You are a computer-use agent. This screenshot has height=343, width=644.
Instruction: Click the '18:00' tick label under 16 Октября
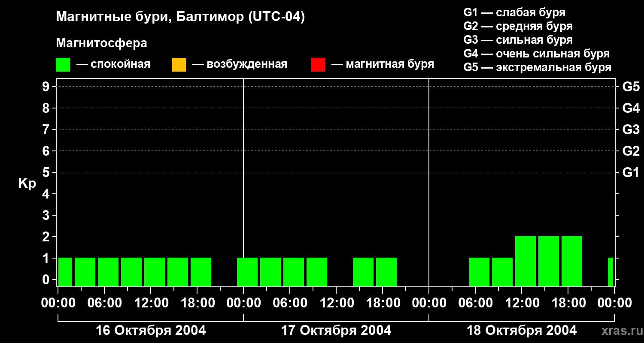pyautogui.click(x=197, y=303)
